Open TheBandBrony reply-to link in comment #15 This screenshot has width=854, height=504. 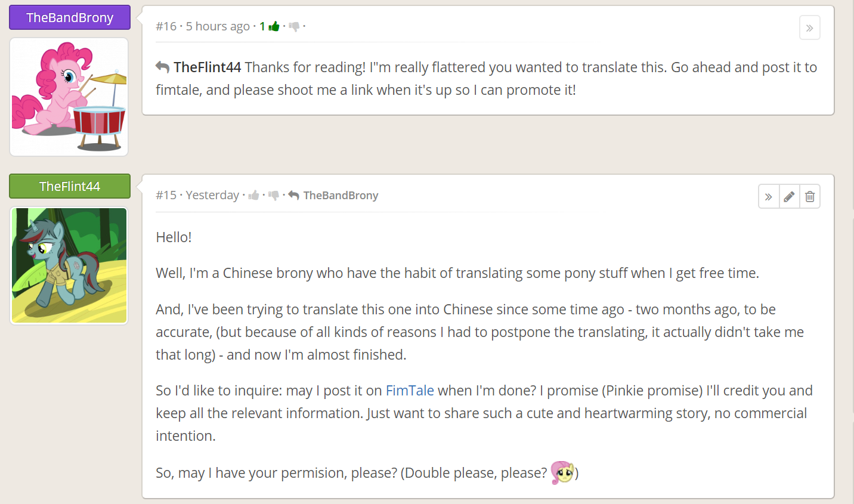340,195
